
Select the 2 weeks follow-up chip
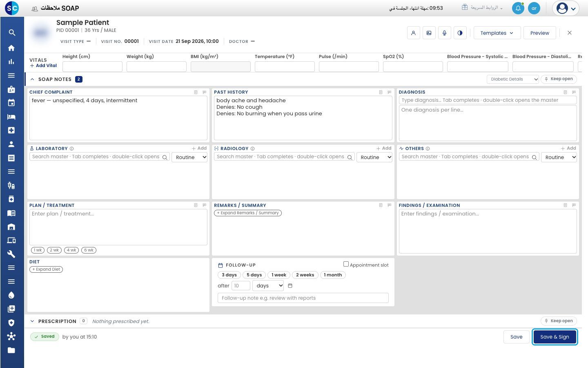pos(305,275)
